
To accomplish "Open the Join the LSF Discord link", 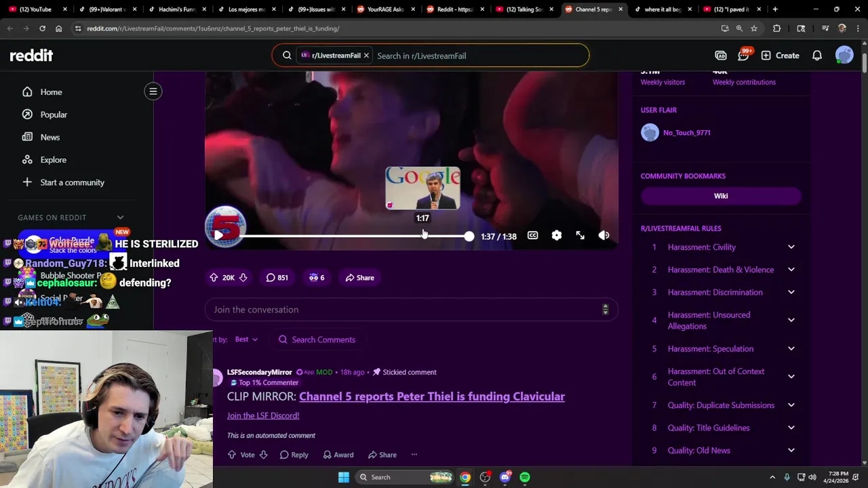I will tap(263, 415).
